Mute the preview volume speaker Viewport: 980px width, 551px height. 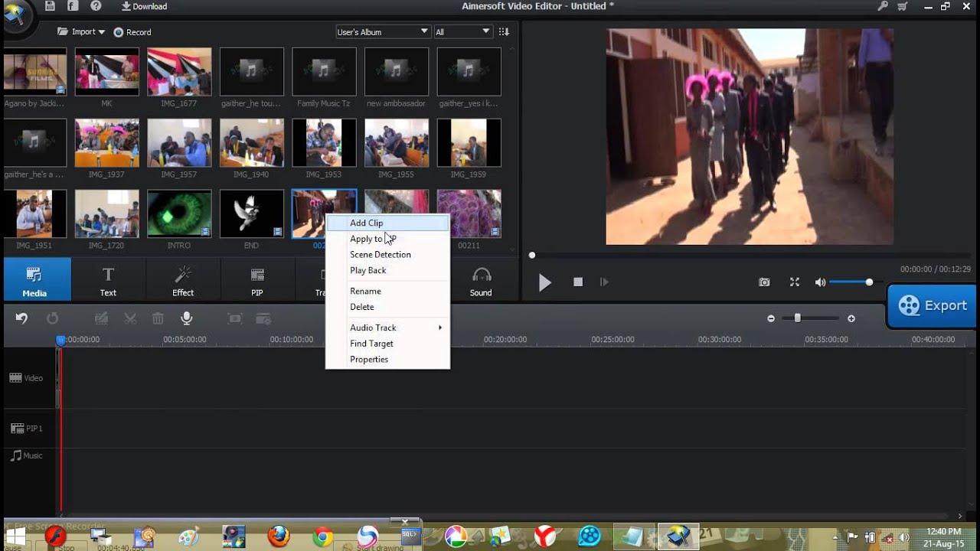[x=820, y=282]
